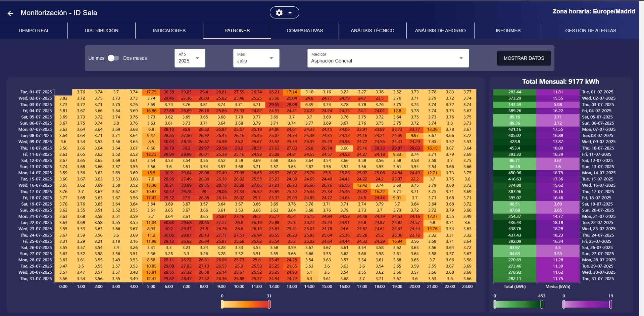Click the green Total kWh scale max handle

pos(542,304)
